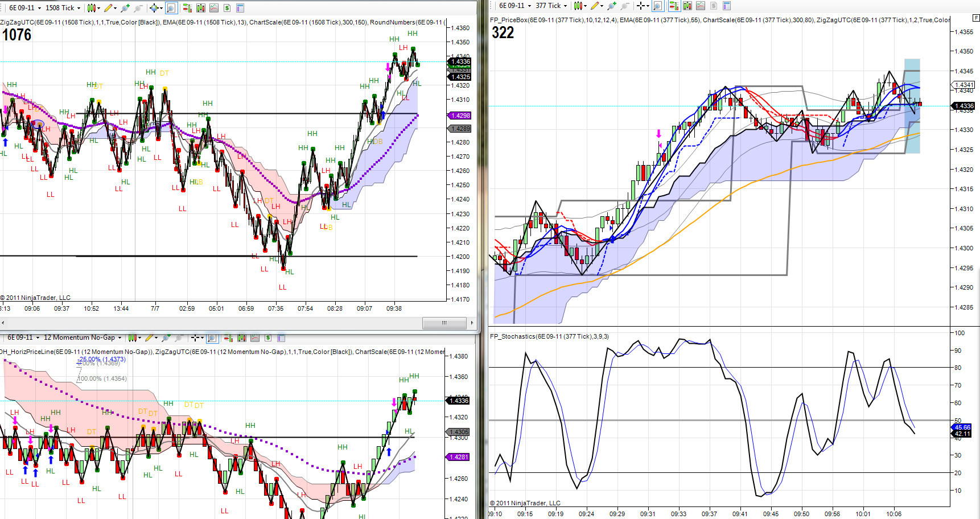
Task: Zoom out on the Momentum No-Gap chart
Action: (179, 337)
